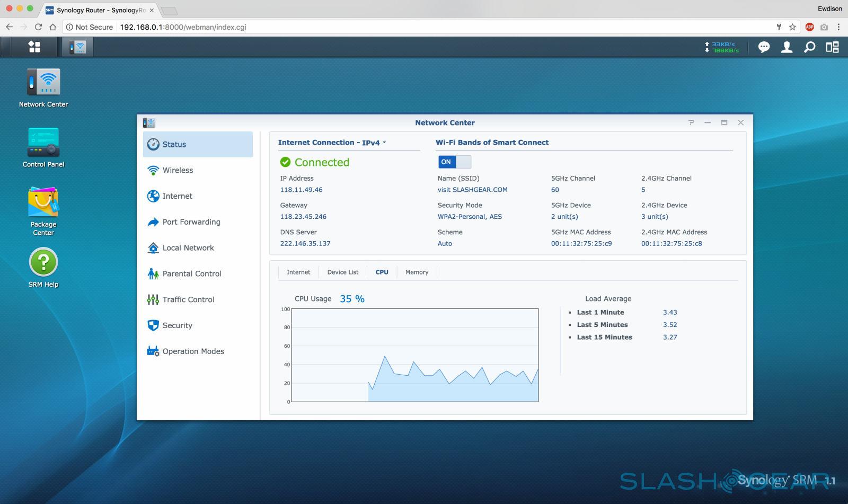Open Chrome three-dot menu
Screen dimensions: 848x504
[x=838, y=27]
